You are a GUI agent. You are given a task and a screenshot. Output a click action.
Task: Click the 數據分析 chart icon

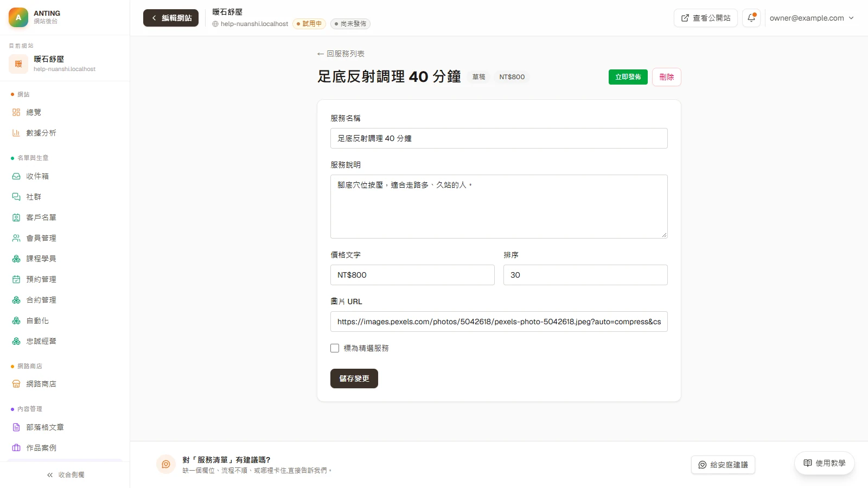coord(16,133)
